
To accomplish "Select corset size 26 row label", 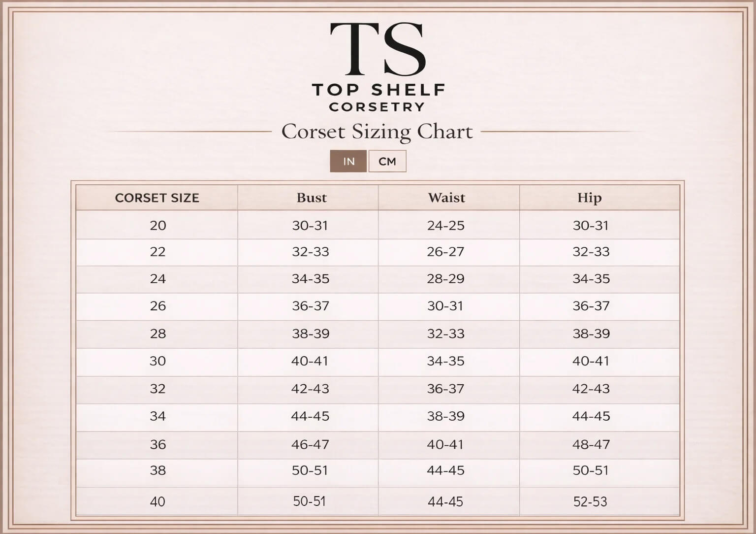I will (158, 306).
